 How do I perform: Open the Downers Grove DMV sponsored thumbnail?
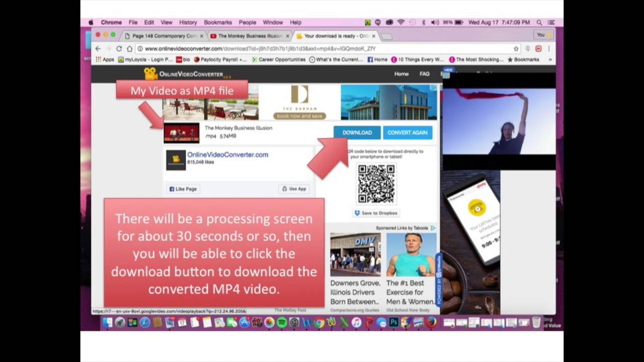[x=356, y=255]
